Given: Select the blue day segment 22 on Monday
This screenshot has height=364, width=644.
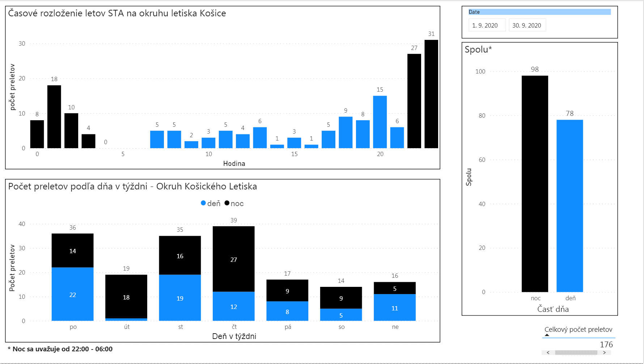Looking at the screenshot, I should tap(73, 294).
